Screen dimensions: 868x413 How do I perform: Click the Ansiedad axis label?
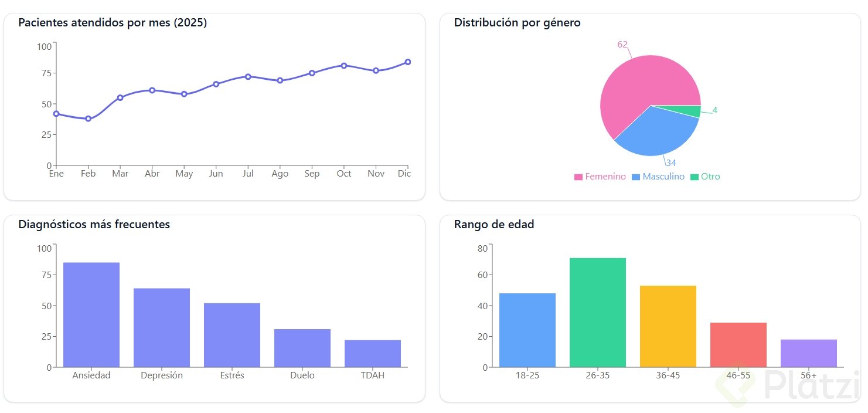tap(91, 375)
